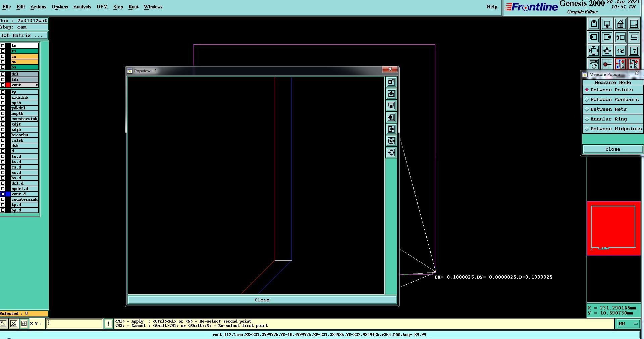This screenshot has height=339, width=644.
Task: Toggle the checkbox for the rout layer
Action: point(3,85)
